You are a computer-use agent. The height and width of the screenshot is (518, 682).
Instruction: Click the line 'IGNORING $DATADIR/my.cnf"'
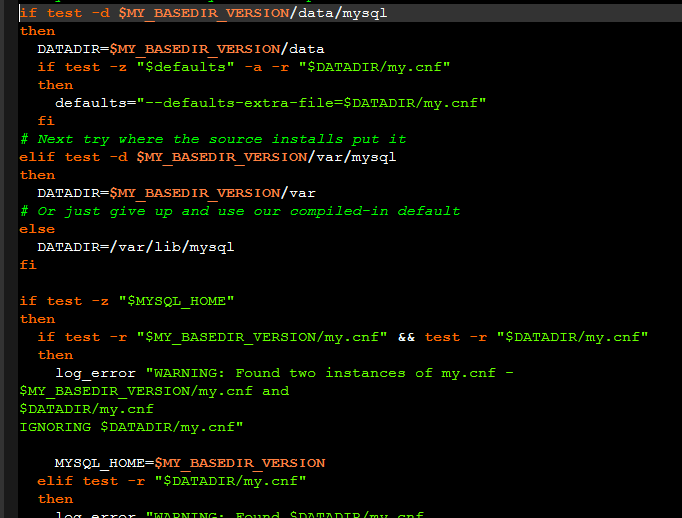[x=131, y=427]
